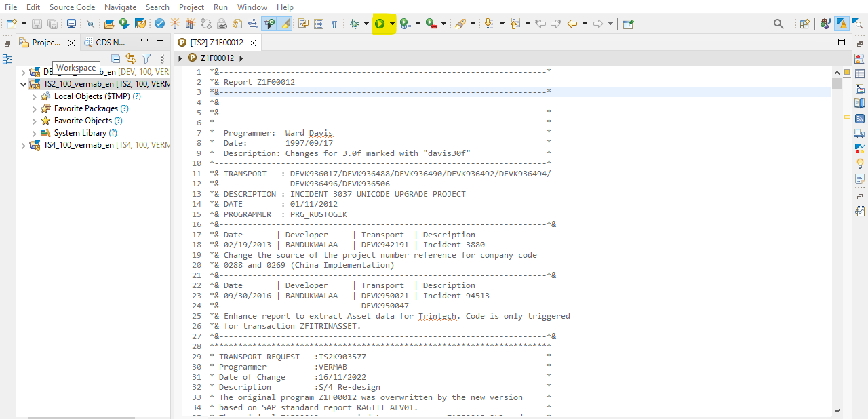Click the green Run button in toolbar
The height and width of the screenshot is (419, 868).
point(380,24)
